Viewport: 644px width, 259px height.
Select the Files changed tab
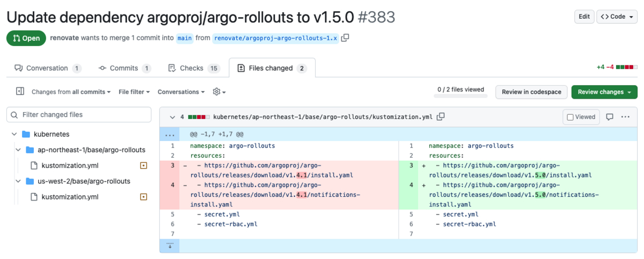click(x=272, y=68)
